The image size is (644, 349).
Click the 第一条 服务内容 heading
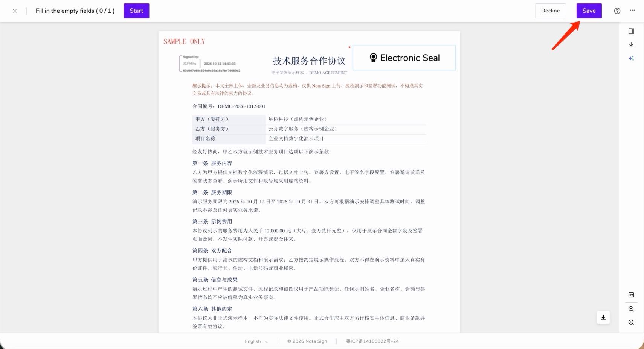pos(212,163)
